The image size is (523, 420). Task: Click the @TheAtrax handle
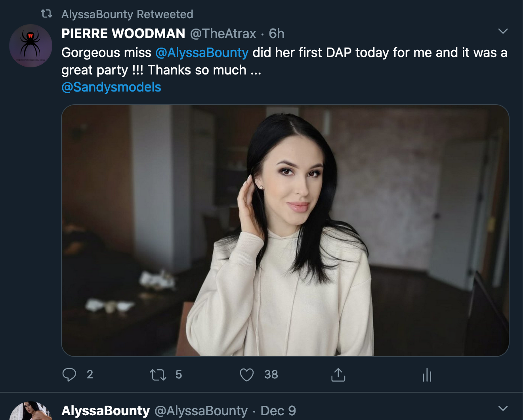(x=223, y=34)
